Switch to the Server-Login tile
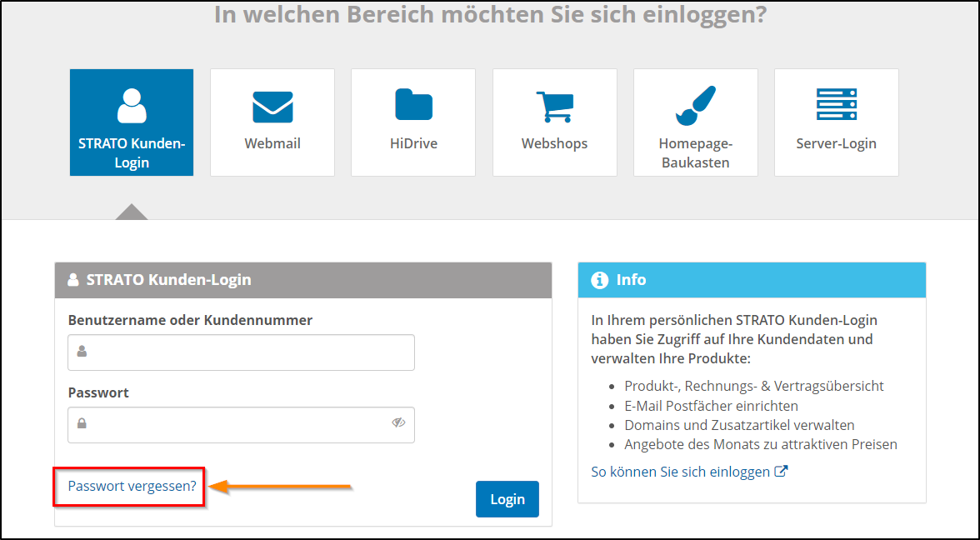This screenshot has height=540, width=980. [x=837, y=122]
